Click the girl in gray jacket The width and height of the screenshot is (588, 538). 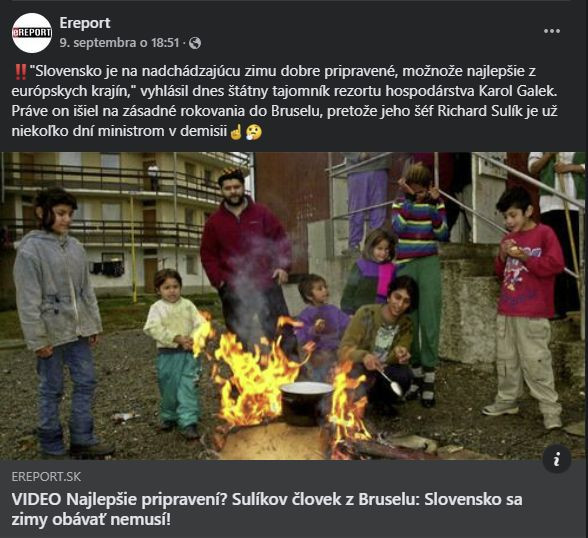coord(61,322)
